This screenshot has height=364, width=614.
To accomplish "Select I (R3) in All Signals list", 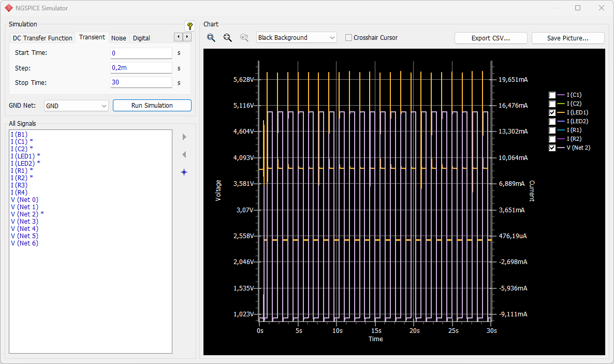I will tap(19, 185).
